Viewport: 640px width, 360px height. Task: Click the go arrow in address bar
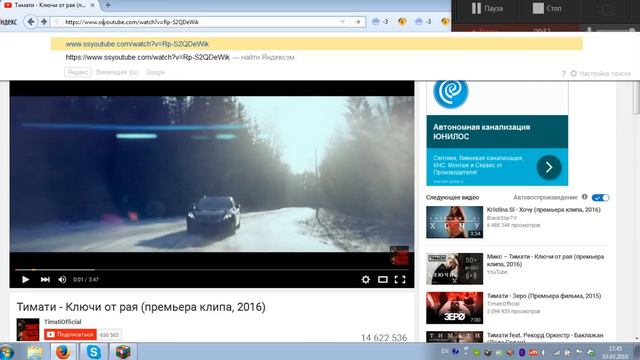pos(358,22)
